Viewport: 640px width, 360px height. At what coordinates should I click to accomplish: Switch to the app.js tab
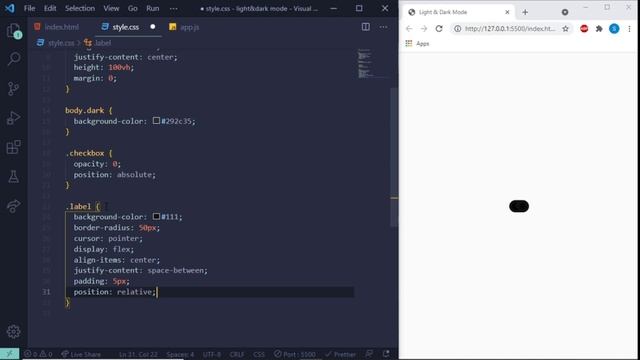[x=184, y=27]
